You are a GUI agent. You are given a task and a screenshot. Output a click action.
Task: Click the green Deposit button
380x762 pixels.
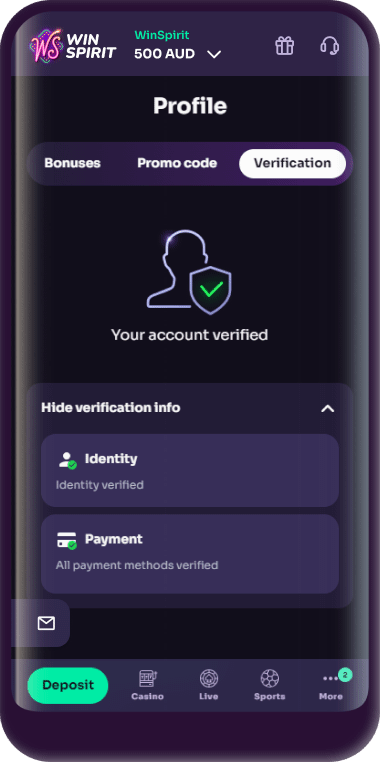pos(68,685)
